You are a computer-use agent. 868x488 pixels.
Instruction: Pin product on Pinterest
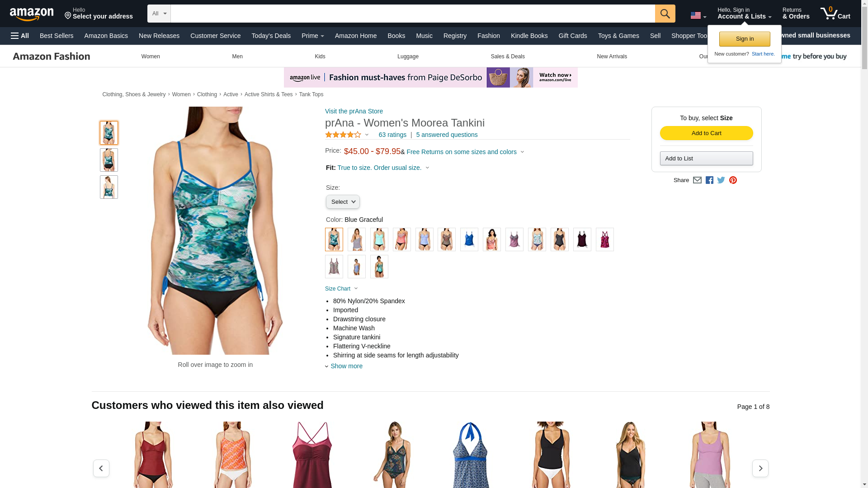(733, 180)
